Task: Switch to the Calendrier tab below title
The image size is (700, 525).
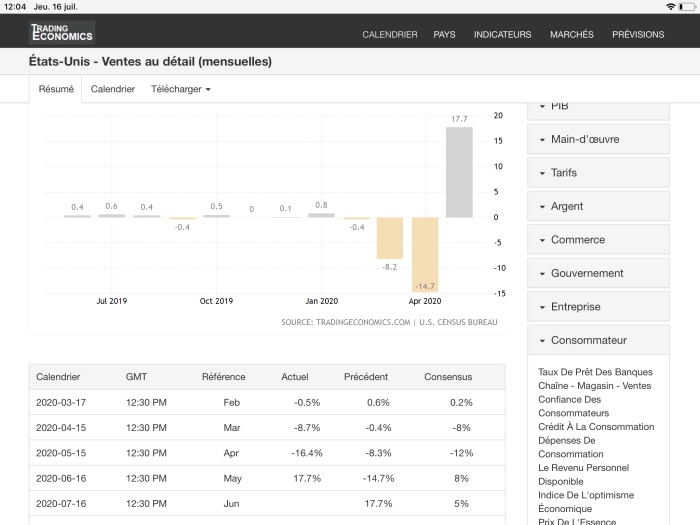Action: coord(112,89)
